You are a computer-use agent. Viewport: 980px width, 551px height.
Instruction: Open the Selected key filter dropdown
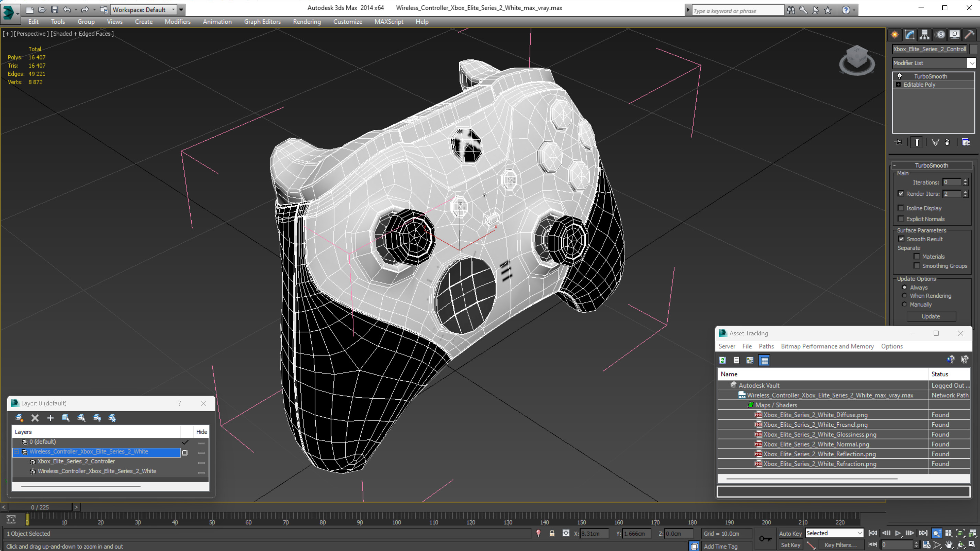click(x=834, y=533)
